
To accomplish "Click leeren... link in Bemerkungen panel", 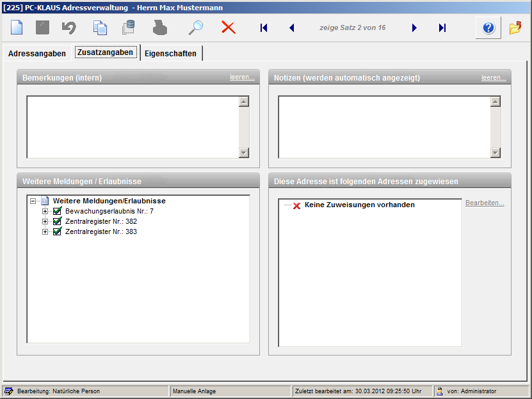I will [242, 77].
